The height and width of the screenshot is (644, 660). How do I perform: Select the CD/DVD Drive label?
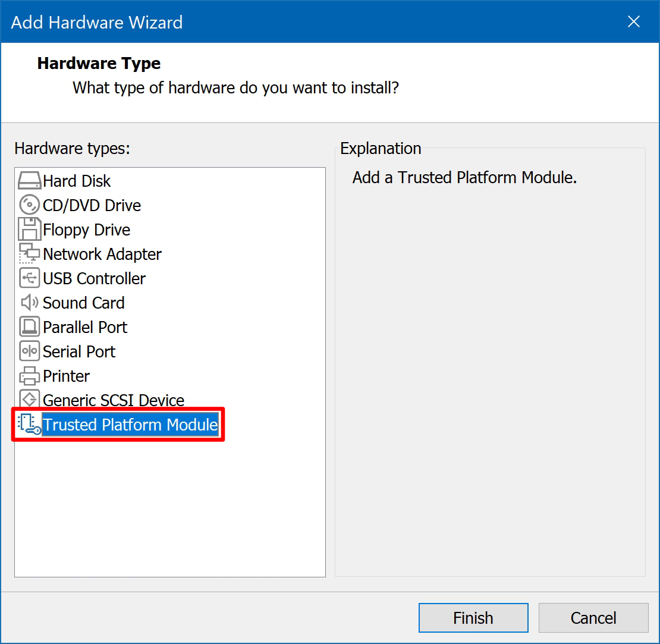coord(92,205)
